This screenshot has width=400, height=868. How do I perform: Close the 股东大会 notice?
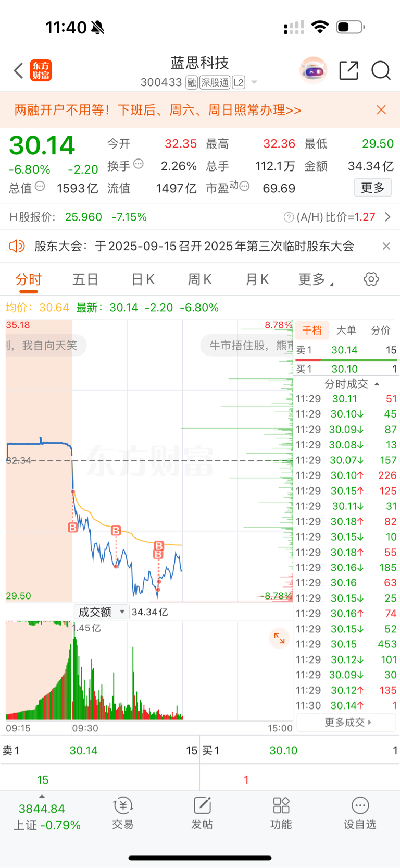click(386, 246)
